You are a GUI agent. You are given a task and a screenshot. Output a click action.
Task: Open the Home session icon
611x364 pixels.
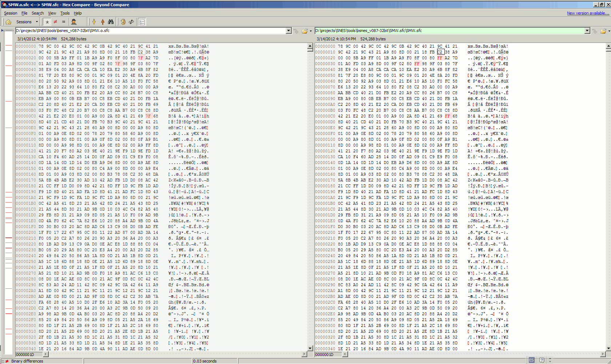[8, 22]
